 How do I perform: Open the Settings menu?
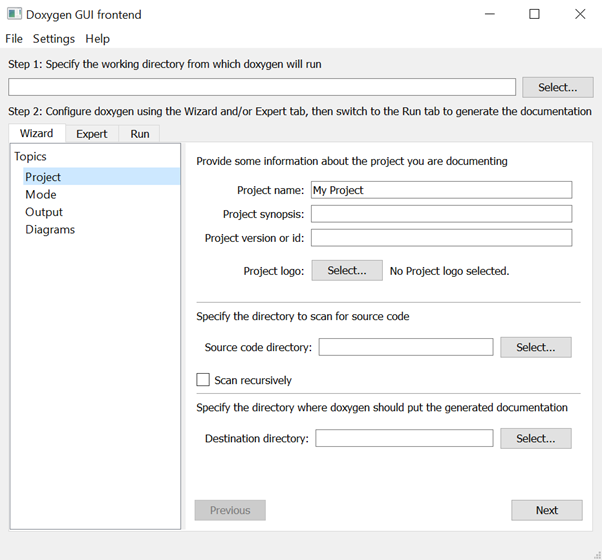[x=54, y=39]
